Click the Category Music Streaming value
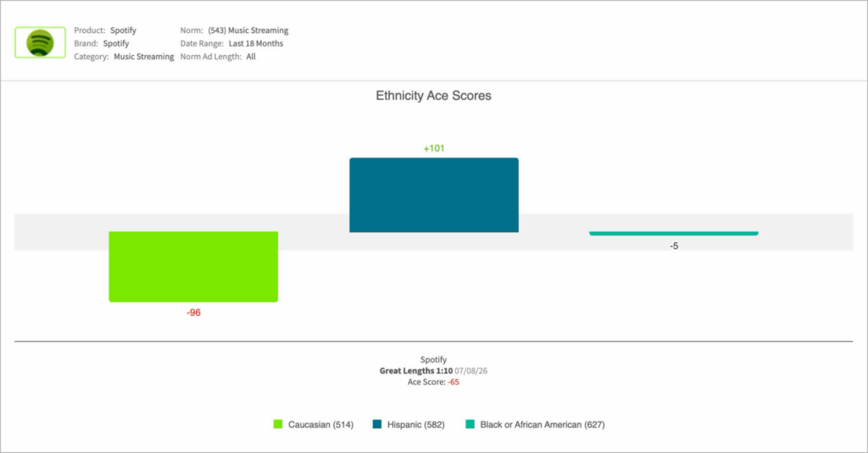Viewport: 868px width, 453px height. [144, 57]
